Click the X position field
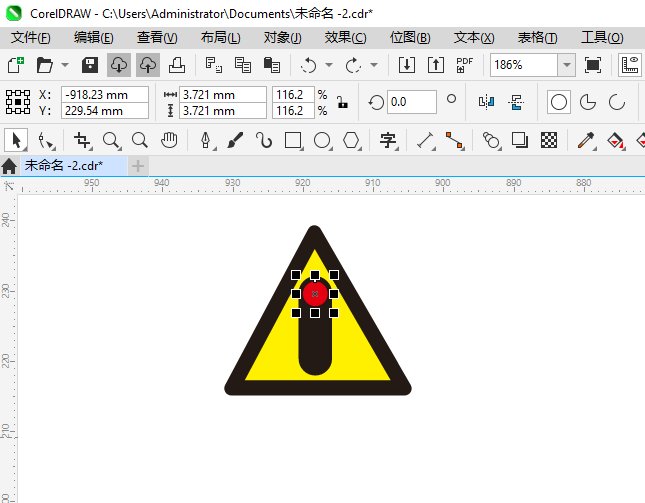The height and width of the screenshot is (503, 645). pos(104,95)
